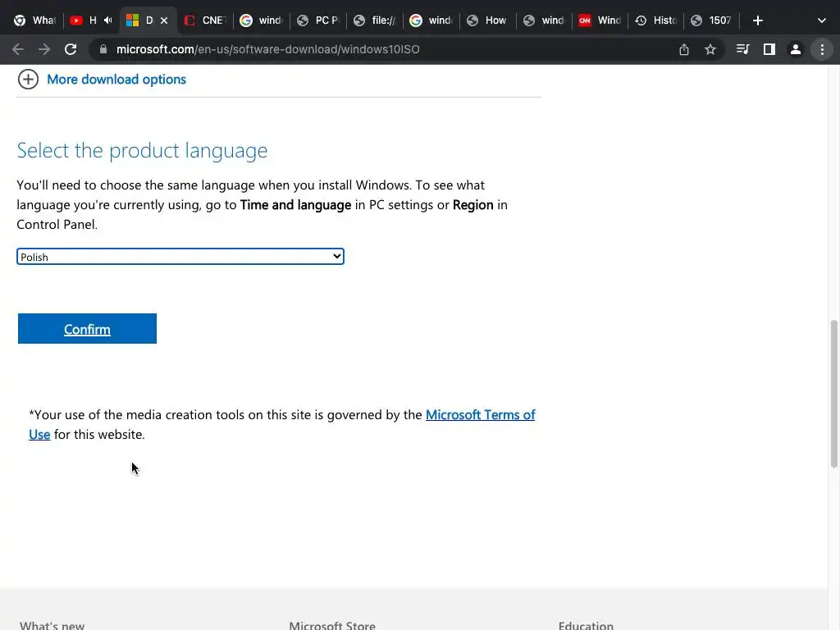Bookmark this page with star icon
The height and width of the screenshot is (630, 840).
[x=710, y=49]
